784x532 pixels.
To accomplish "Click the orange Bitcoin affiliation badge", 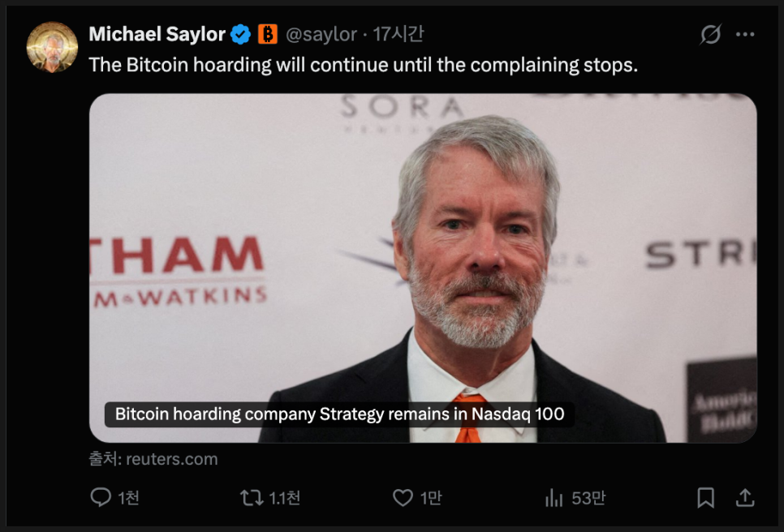I will (268, 34).
